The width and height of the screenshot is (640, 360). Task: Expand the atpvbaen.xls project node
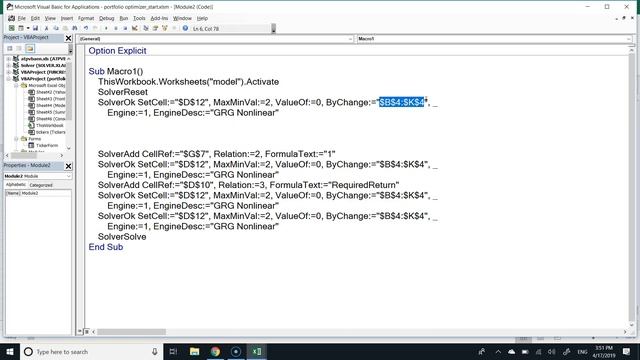(x=8, y=59)
